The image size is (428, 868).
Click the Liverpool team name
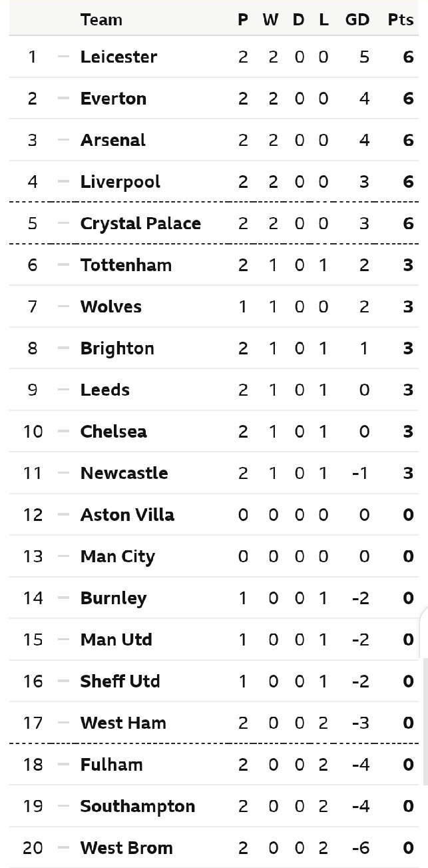(120, 182)
